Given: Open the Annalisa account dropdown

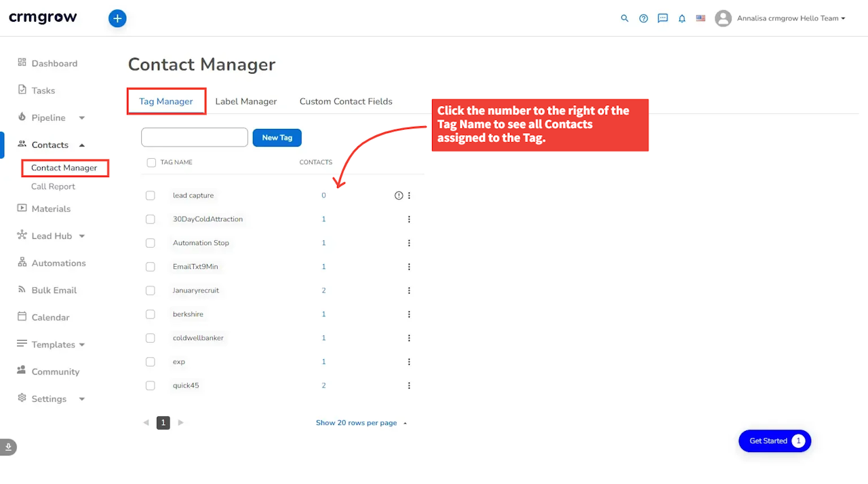Looking at the screenshot, I should [x=781, y=18].
